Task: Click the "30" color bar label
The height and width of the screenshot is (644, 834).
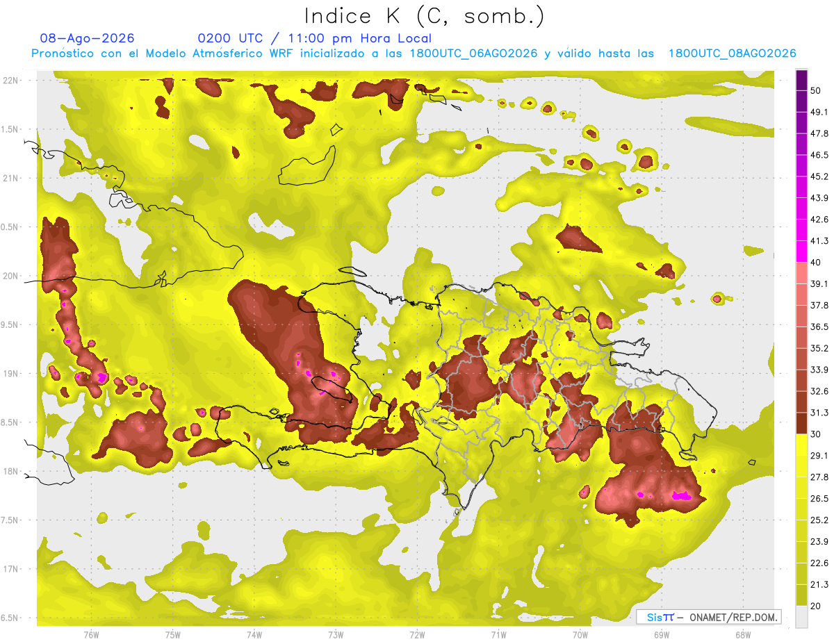Action: (817, 434)
